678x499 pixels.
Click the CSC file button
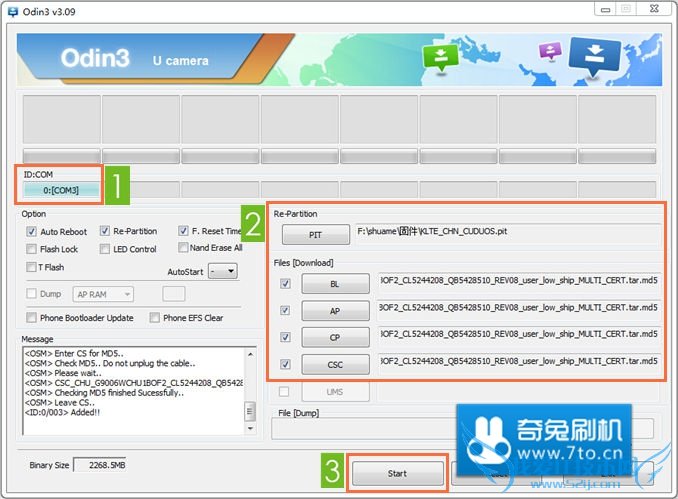point(336,365)
